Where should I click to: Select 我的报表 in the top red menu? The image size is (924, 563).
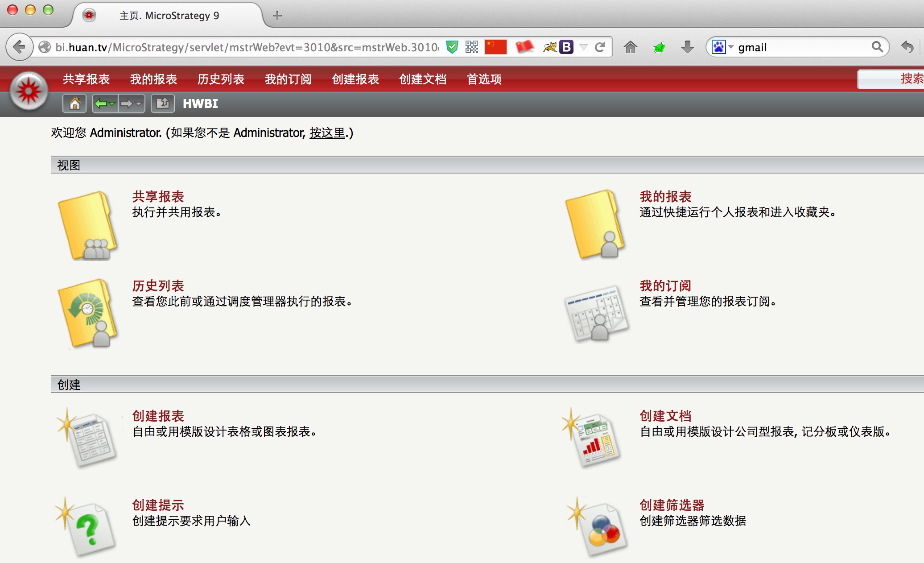click(153, 79)
